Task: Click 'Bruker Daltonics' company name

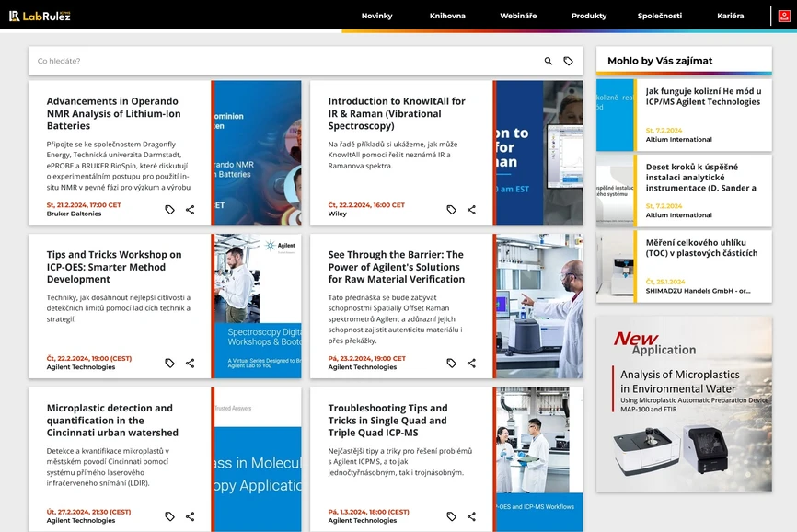Action: point(74,214)
